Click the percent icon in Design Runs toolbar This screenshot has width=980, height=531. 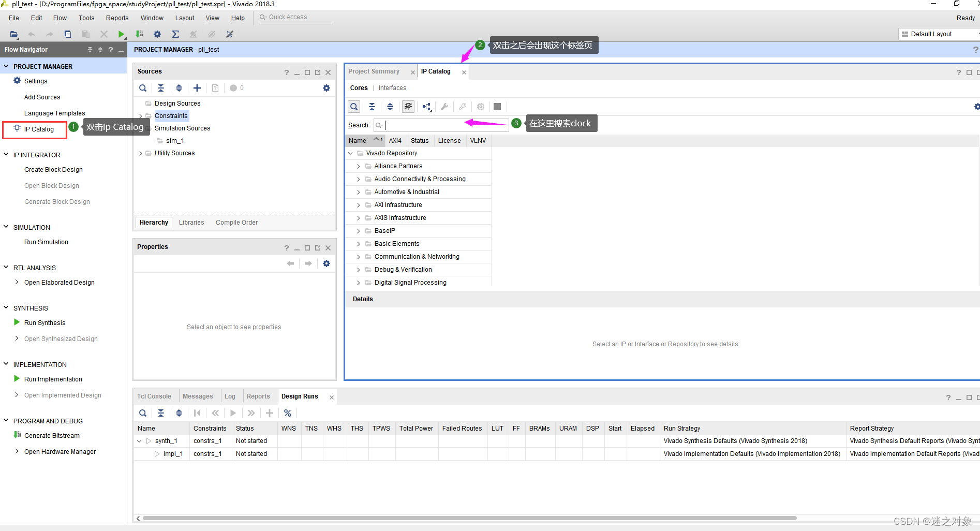pos(288,413)
